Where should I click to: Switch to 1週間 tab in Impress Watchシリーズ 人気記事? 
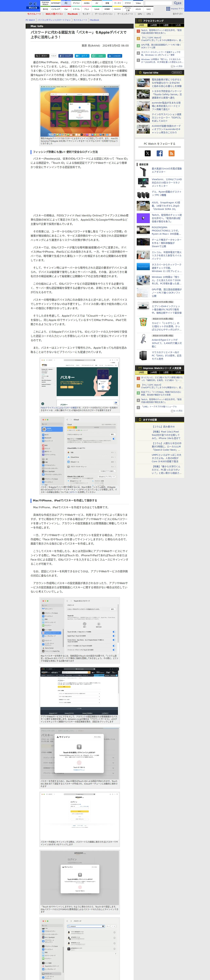click(x=166, y=372)
